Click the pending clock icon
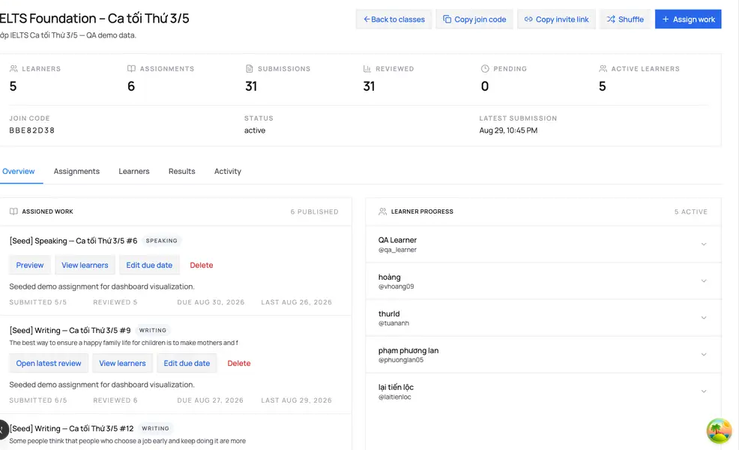Screen dimensions: 739x450 [484, 69]
